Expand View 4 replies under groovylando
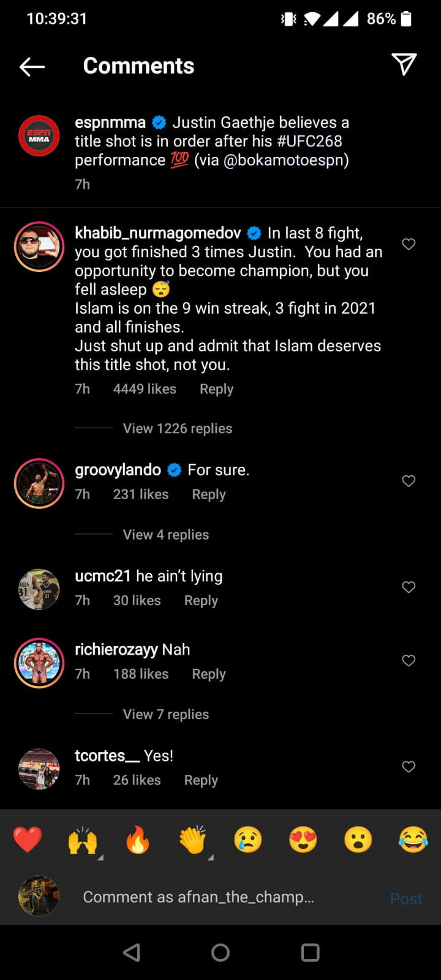This screenshot has width=441, height=980. [x=166, y=535]
